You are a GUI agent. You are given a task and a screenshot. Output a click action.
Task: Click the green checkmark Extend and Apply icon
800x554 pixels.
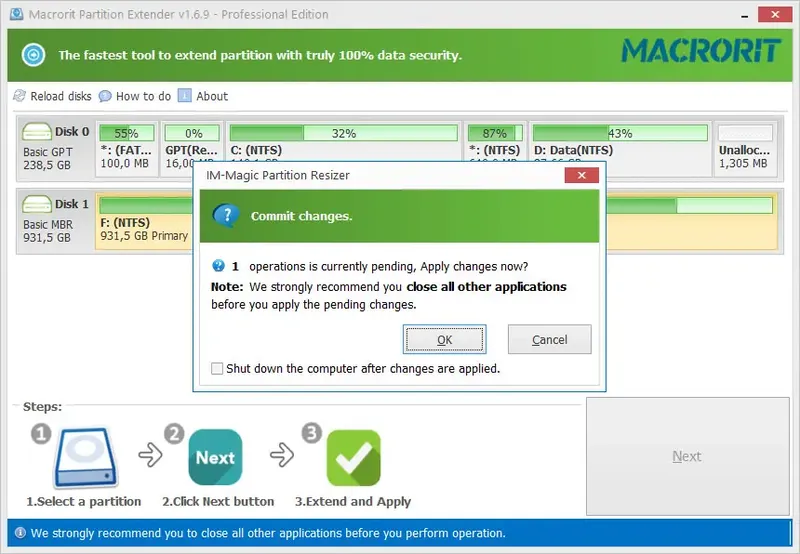tap(354, 458)
